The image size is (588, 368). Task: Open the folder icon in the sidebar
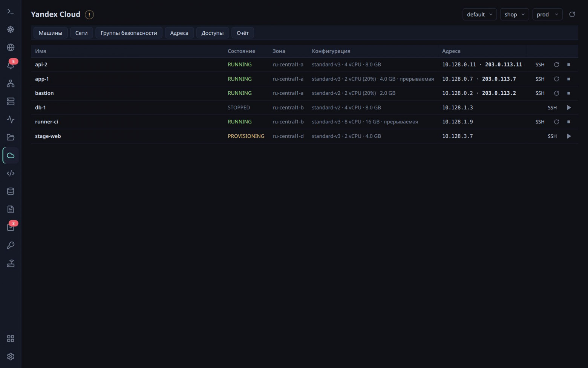11,137
